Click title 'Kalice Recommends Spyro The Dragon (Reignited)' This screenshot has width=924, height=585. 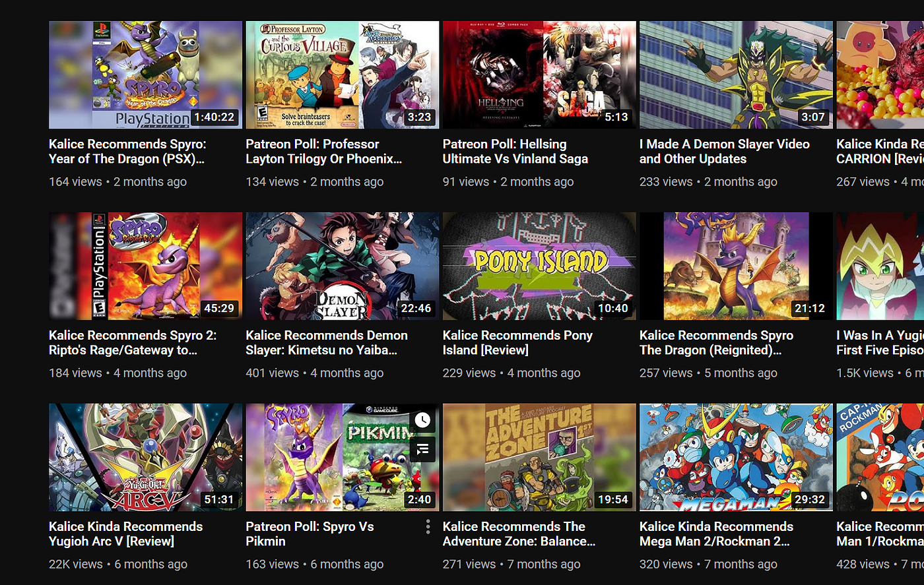point(717,342)
